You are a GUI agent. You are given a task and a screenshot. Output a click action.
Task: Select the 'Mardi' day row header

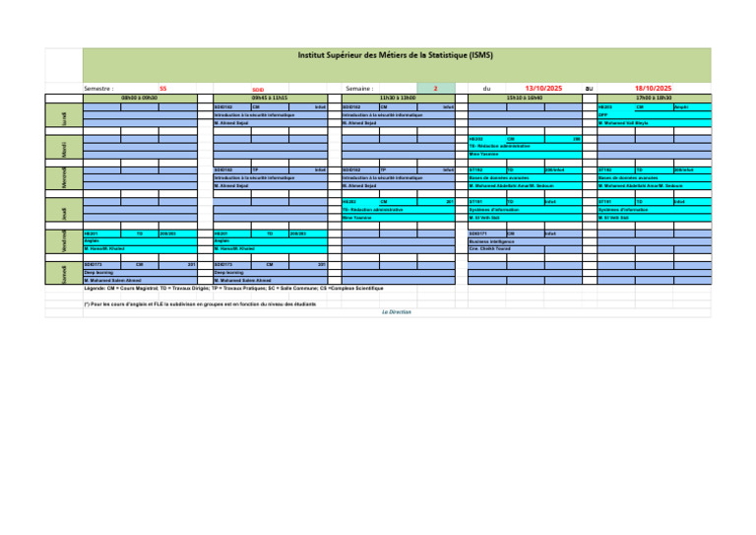pos(64,147)
